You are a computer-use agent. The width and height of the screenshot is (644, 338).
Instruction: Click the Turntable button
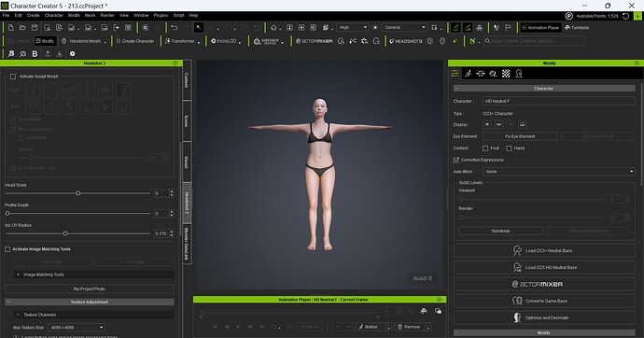pyautogui.click(x=577, y=27)
